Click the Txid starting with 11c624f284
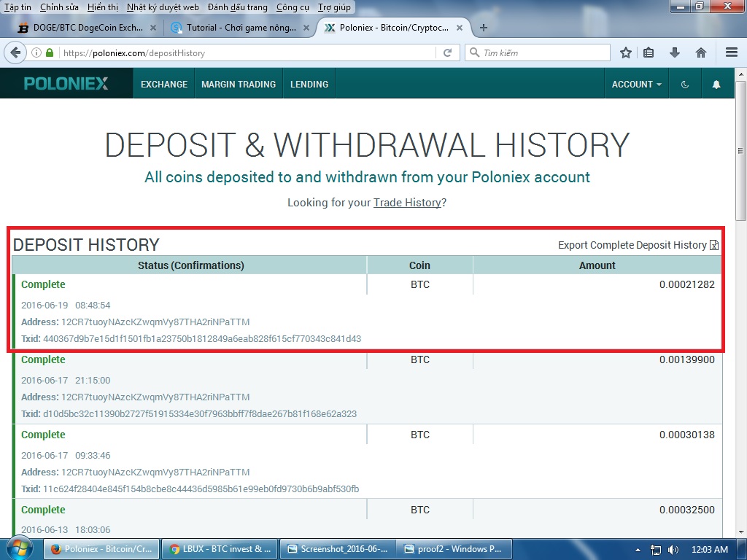 tap(201, 489)
